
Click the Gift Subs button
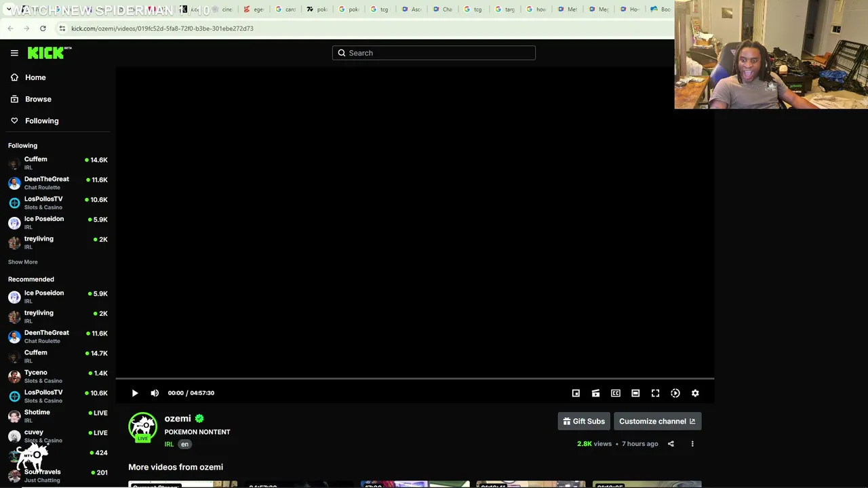point(584,422)
